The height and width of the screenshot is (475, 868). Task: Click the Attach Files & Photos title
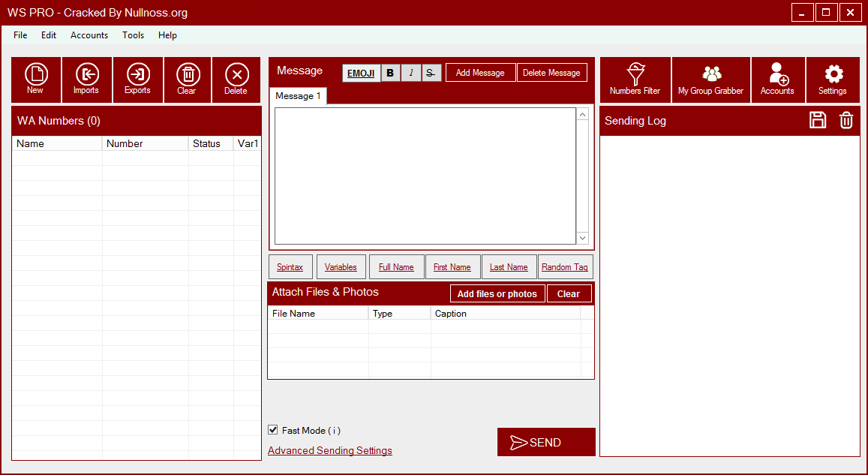click(326, 292)
